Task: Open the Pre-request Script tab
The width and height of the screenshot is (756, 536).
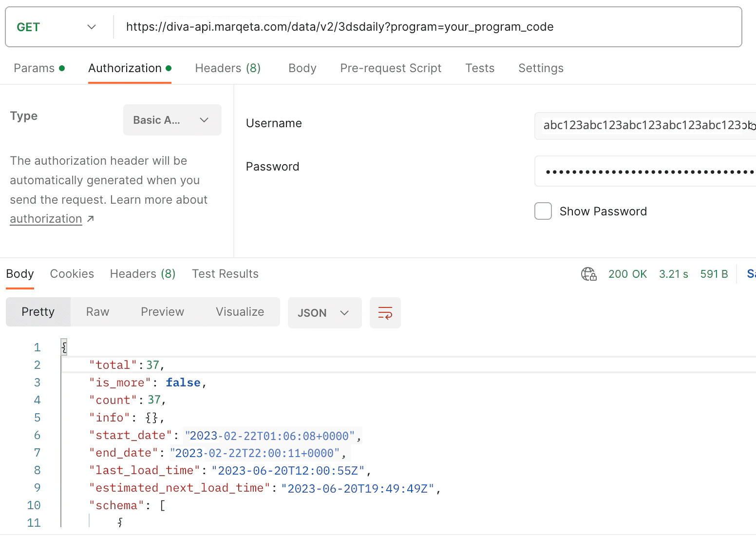Action: (x=391, y=68)
